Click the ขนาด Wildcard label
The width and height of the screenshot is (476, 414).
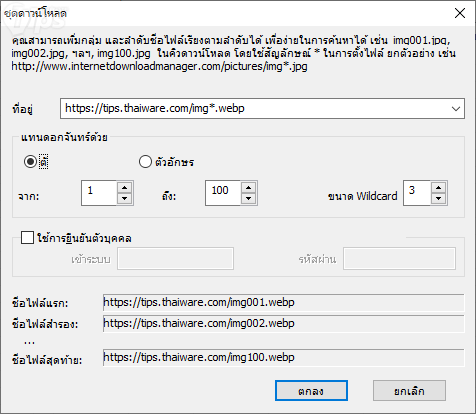363,196
